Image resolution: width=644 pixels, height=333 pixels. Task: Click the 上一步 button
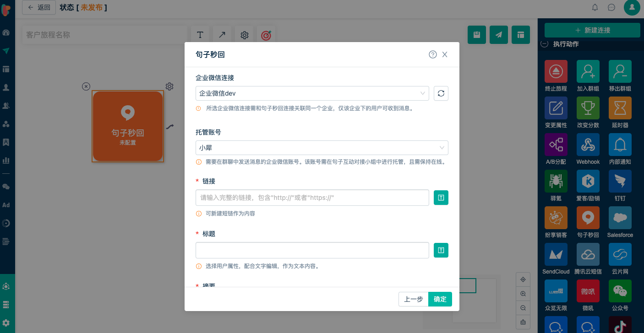413,299
